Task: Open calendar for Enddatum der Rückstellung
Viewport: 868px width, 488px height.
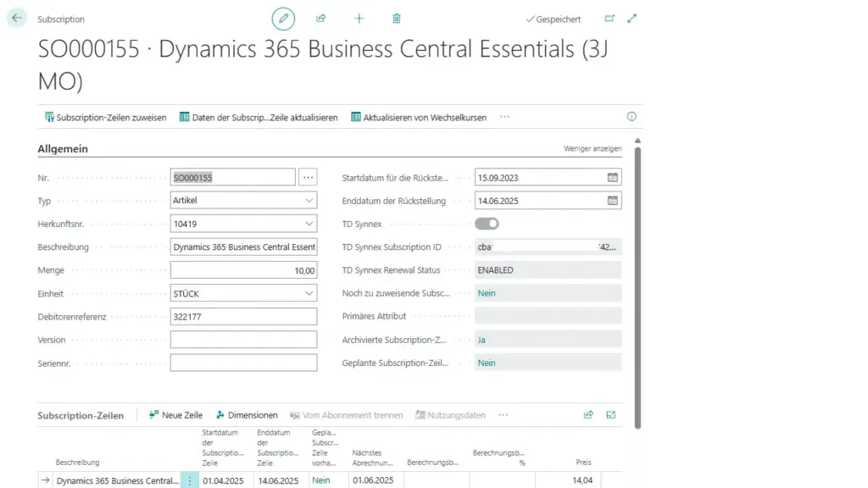Action: [612, 201]
